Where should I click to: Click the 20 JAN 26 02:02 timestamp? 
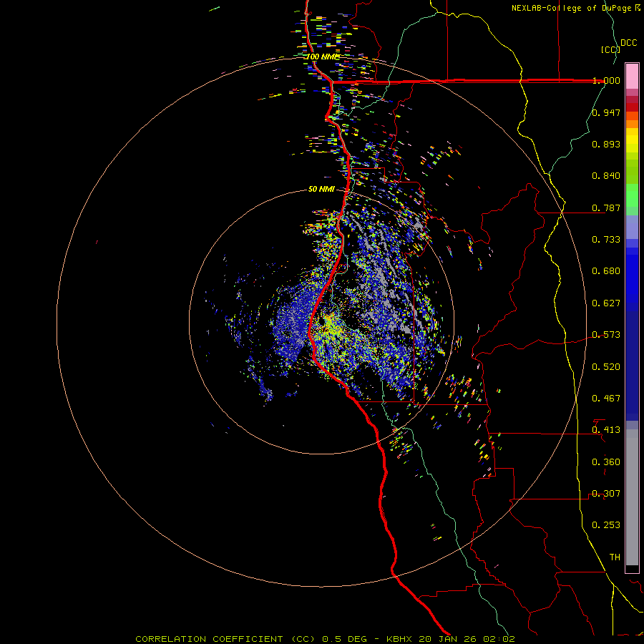[467, 639]
